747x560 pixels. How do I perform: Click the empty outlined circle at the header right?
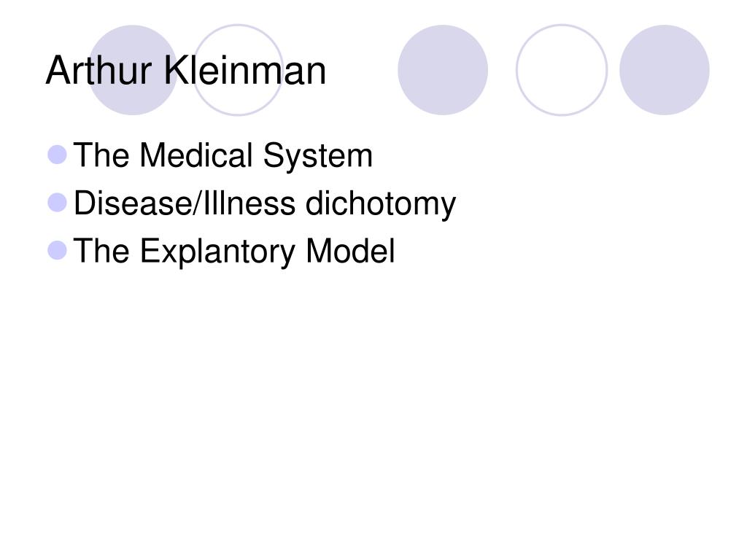[562, 70]
